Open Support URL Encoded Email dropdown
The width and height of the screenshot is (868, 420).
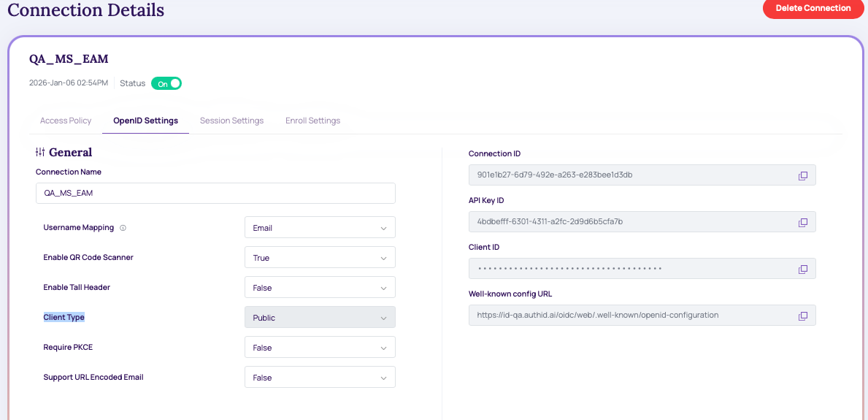coord(320,378)
